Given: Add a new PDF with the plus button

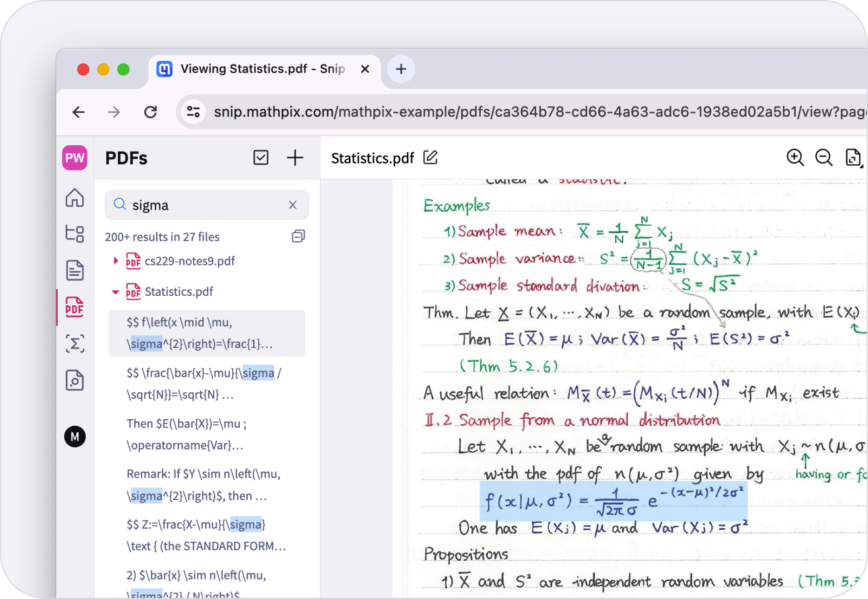Looking at the screenshot, I should click(x=295, y=158).
